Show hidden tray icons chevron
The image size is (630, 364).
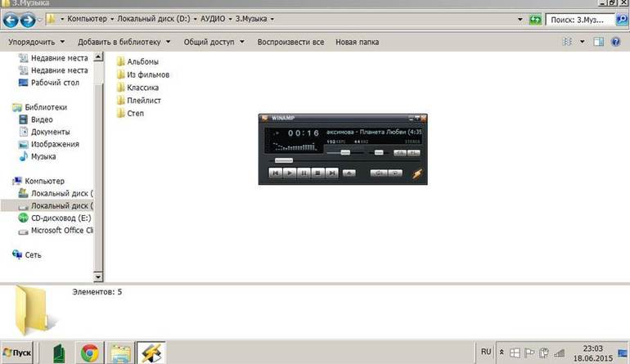502,353
